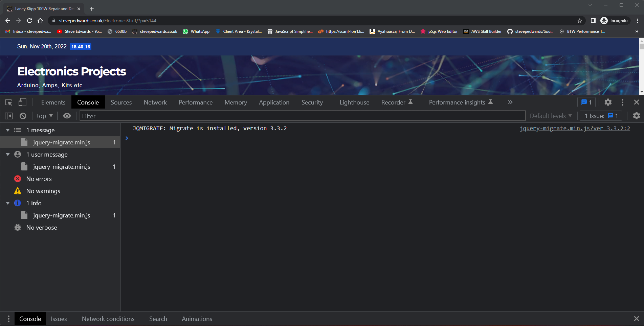Open the DevTools three-dot customize menu
This screenshot has height=326, width=644.
tap(622, 102)
